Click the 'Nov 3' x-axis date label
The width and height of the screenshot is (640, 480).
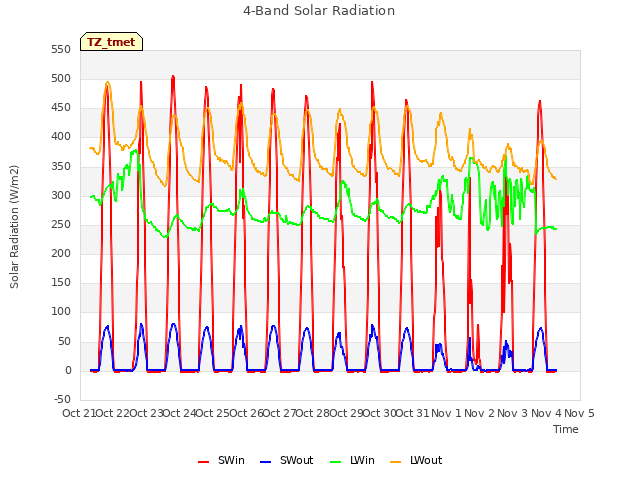pyautogui.click(x=513, y=413)
